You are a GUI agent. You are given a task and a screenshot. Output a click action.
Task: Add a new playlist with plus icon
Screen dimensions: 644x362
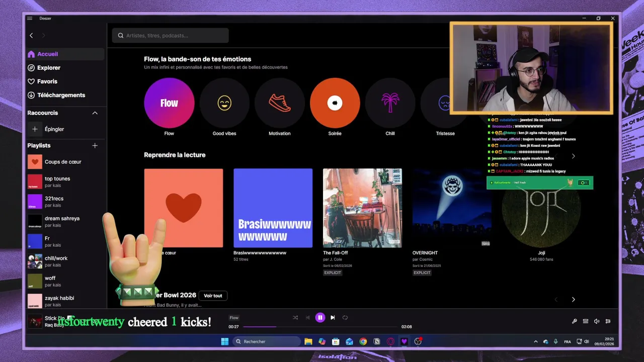(x=95, y=145)
